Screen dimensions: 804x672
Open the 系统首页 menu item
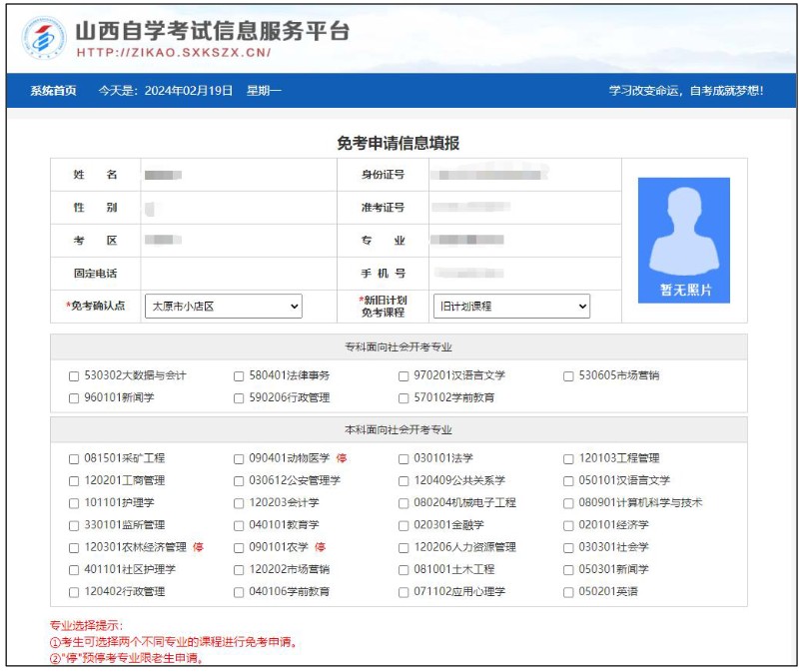(53, 91)
